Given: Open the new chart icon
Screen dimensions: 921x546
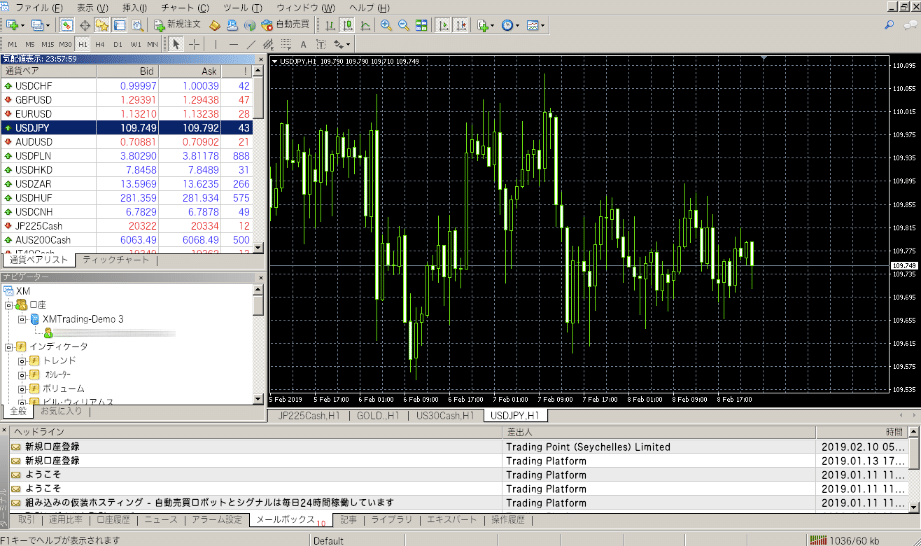Looking at the screenshot, I should pos(12,25).
